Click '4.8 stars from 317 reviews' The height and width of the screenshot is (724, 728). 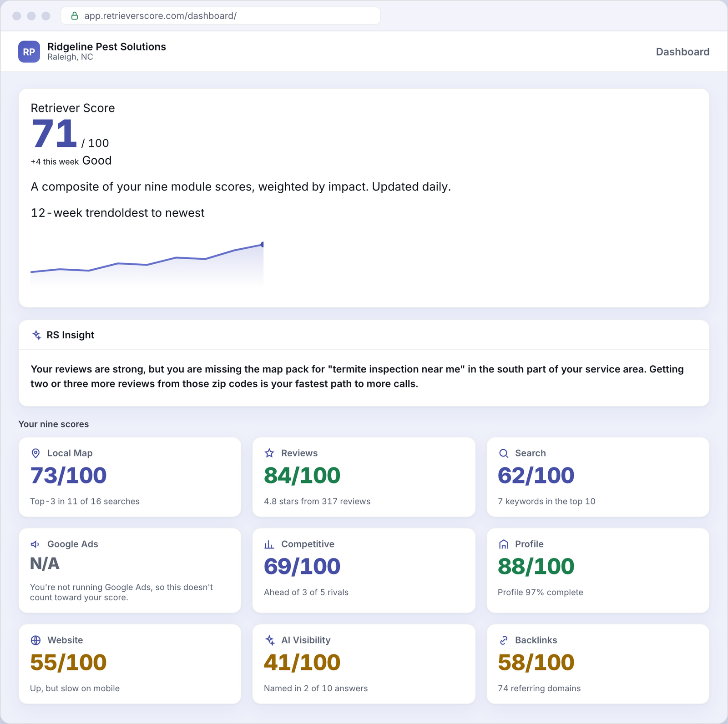[x=317, y=502]
